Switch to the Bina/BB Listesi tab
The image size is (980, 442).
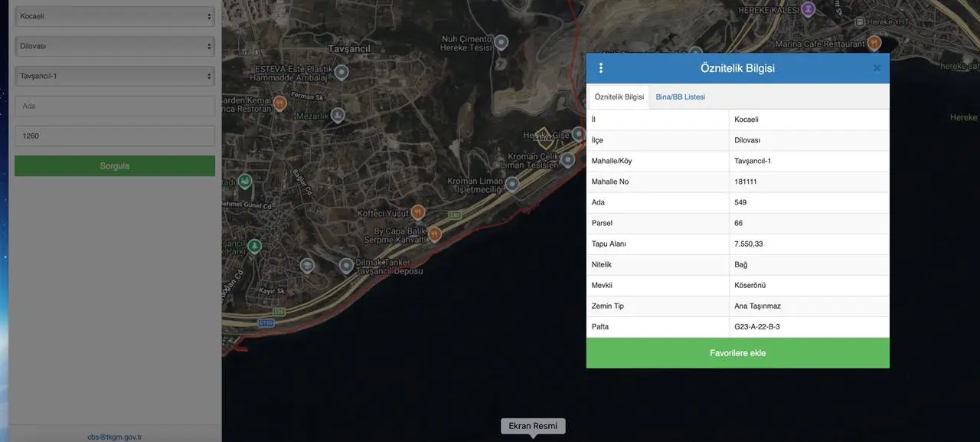coord(681,97)
